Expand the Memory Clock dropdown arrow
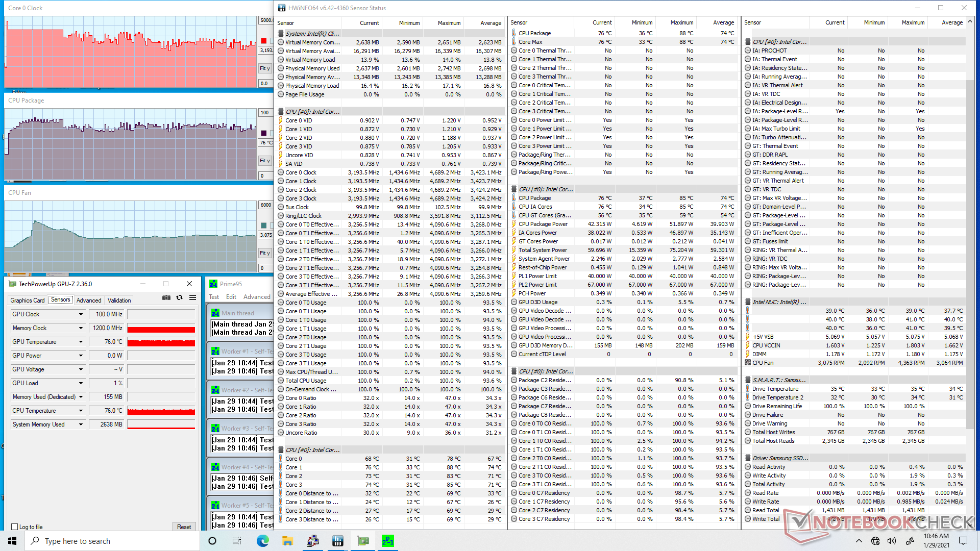The width and height of the screenshot is (980, 551). coord(81,328)
